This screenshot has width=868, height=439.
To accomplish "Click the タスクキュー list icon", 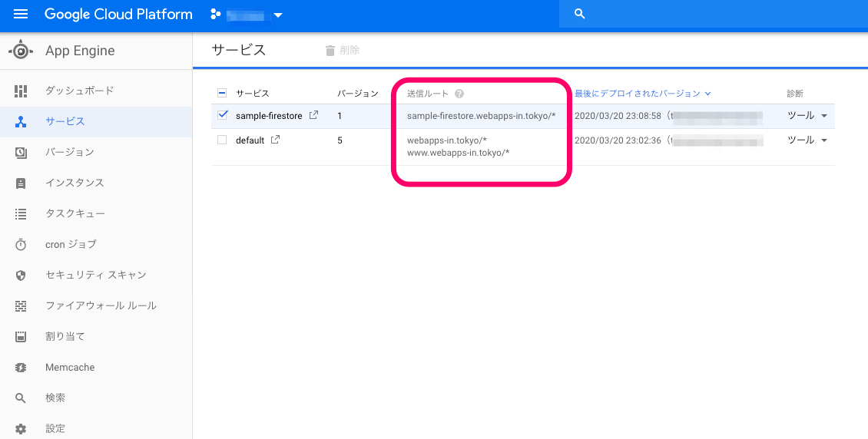I will pos(21,214).
